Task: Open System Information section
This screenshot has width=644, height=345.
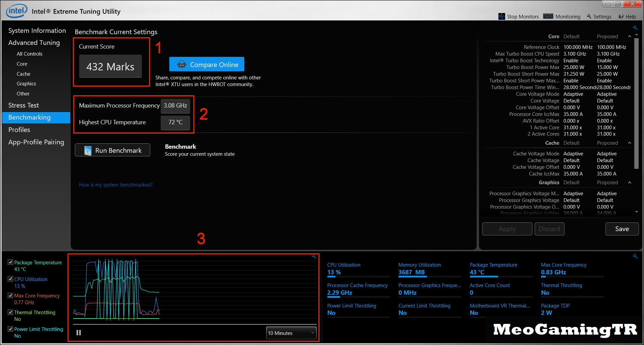Action: [x=37, y=30]
